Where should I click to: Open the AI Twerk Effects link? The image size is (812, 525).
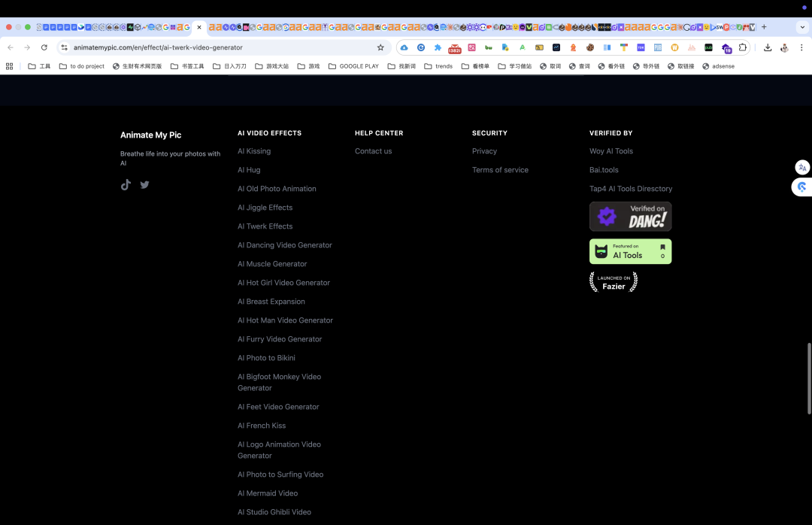point(265,226)
